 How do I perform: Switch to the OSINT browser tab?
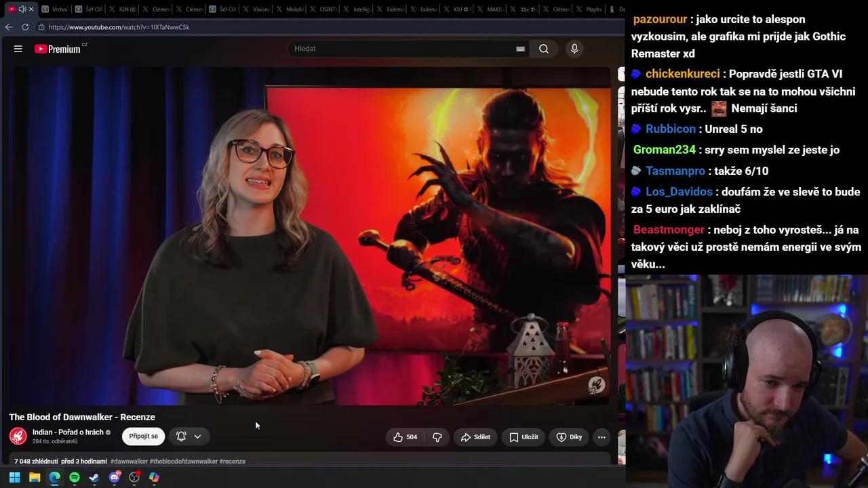323,9
